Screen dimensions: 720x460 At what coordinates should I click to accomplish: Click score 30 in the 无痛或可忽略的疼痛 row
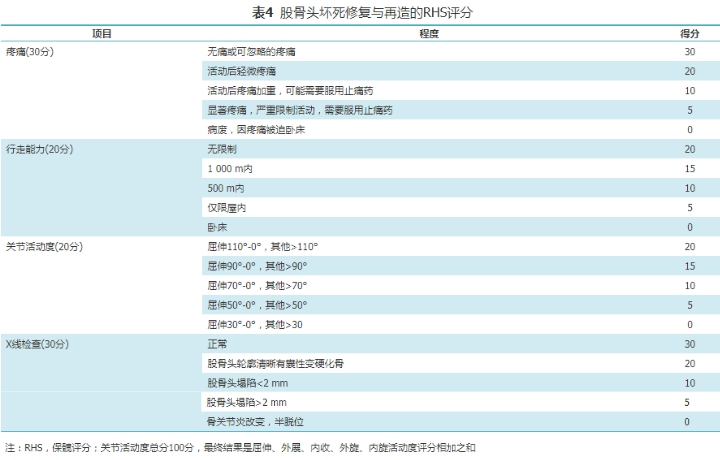(690, 52)
